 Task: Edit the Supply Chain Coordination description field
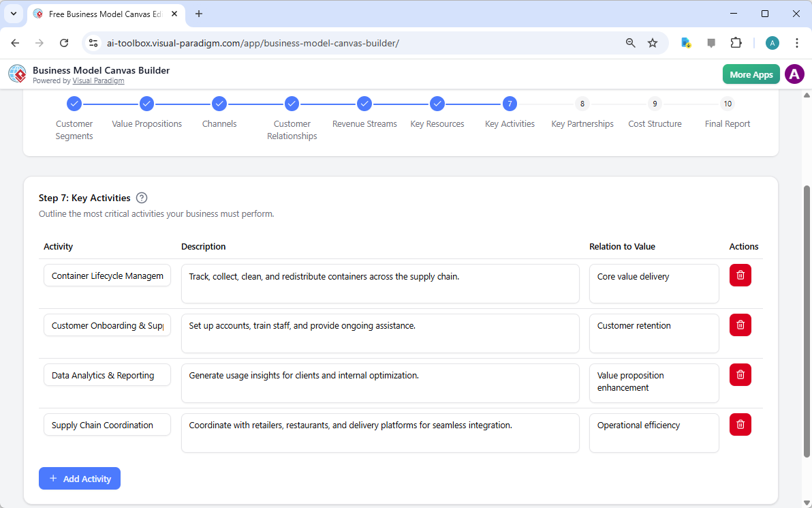380,432
